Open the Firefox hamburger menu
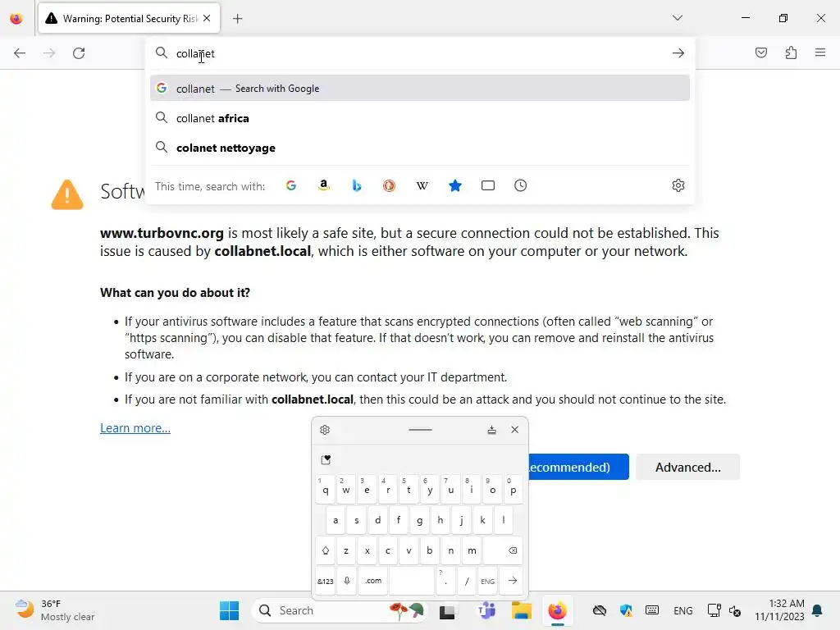The image size is (840, 630). click(820, 52)
